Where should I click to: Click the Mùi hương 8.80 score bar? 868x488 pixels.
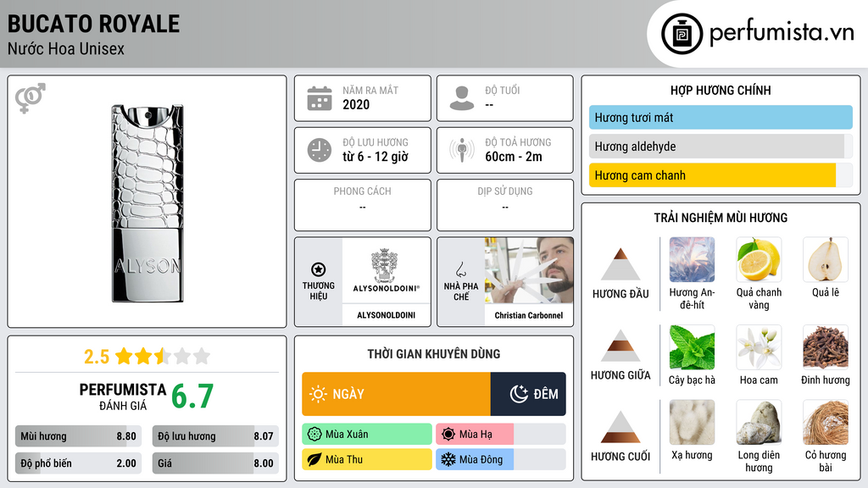point(78,436)
